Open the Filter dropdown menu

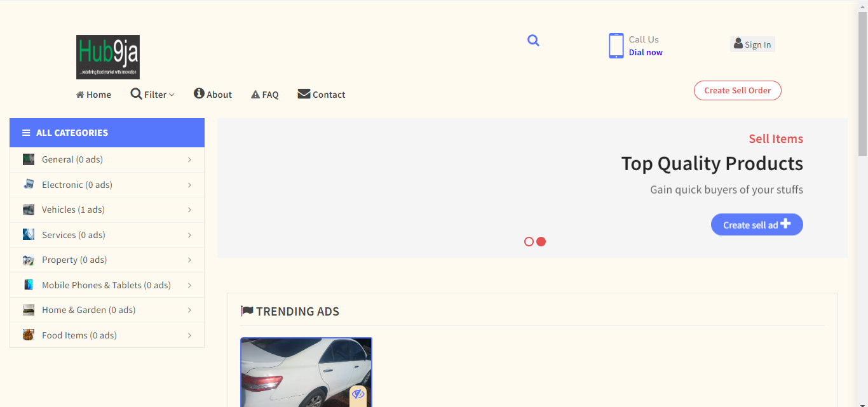coord(153,95)
